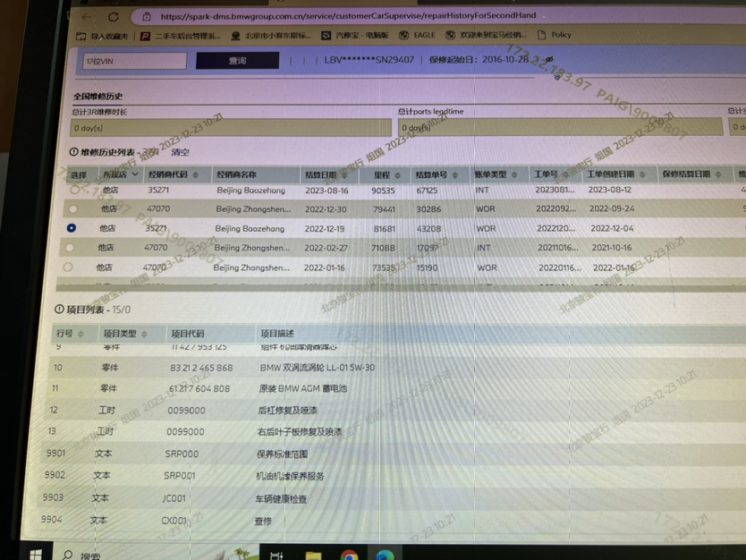Click the 原装 BMW AGM 蓄电池 description
Screen dimensions: 746x560
[x=303, y=389]
